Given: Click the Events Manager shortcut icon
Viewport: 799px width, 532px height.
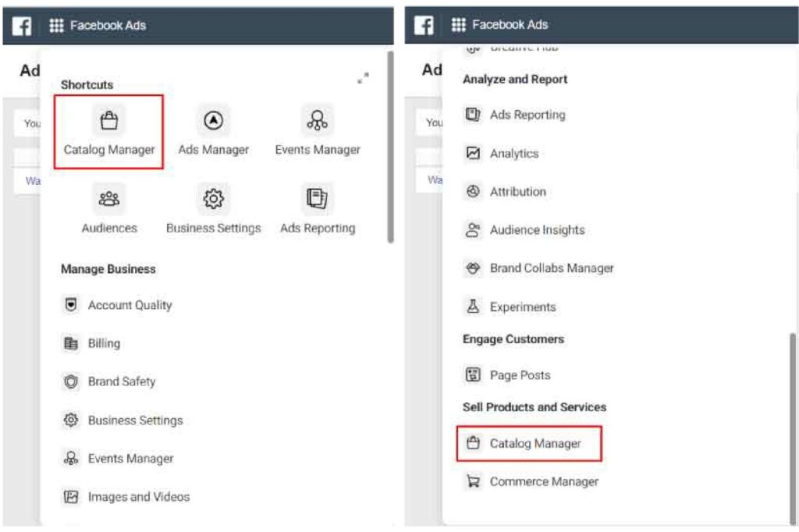Looking at the screenshot, I should 317,121.
